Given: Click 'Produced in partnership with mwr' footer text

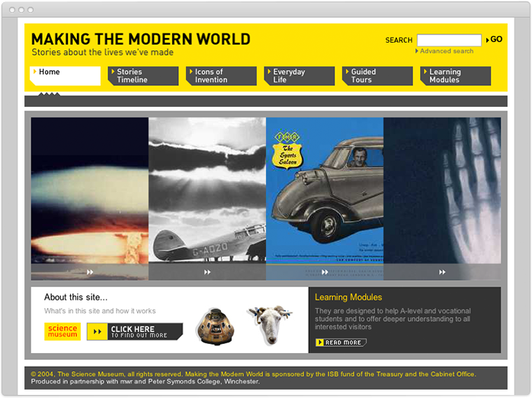Looking at the screenshot, I should (x=146, y=381).
